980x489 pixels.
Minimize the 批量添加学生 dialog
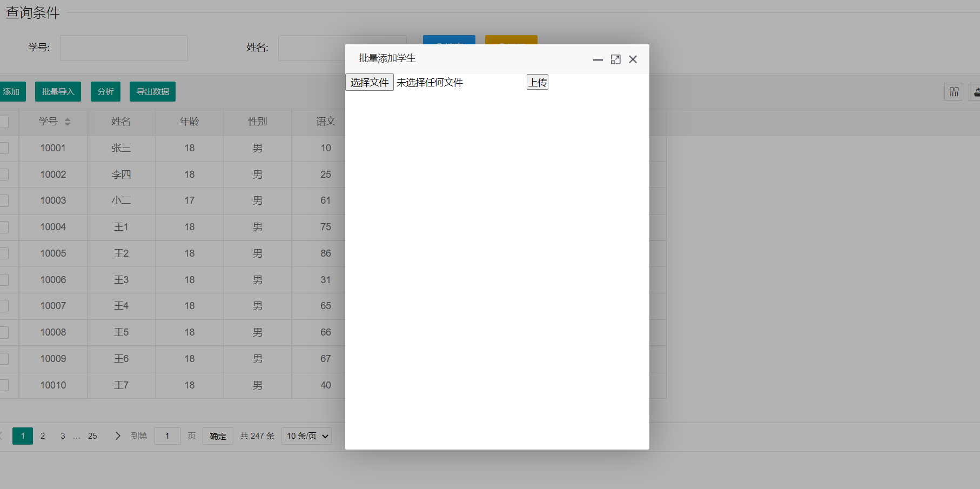click(x=598, y=59)
